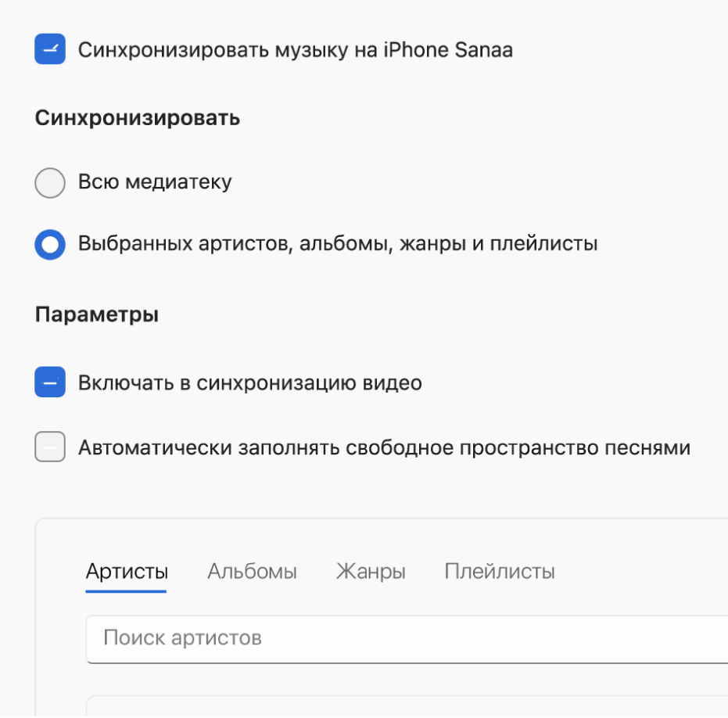The image size is (728, 718).
Task: Click the "Автоматически заполнять свободное пространство песнями" label
Action: tap(384, 448)
